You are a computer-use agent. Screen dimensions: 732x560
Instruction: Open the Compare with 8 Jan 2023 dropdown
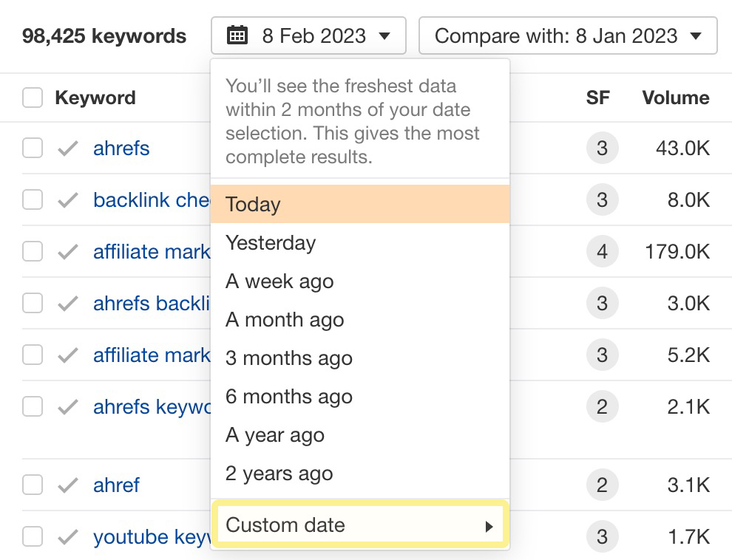point(567,35)
